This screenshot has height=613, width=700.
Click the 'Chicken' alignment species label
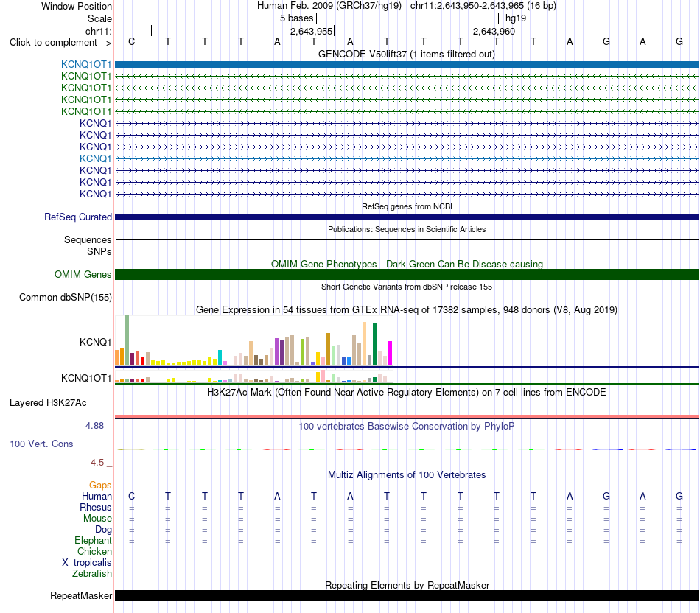pos(94,552)
